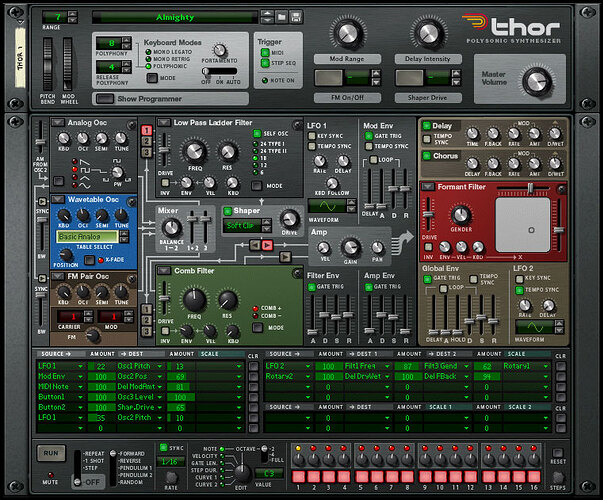Click the step sequencer RATE knob
Viewport: 603px width, 500px height.
click(171, 477)
